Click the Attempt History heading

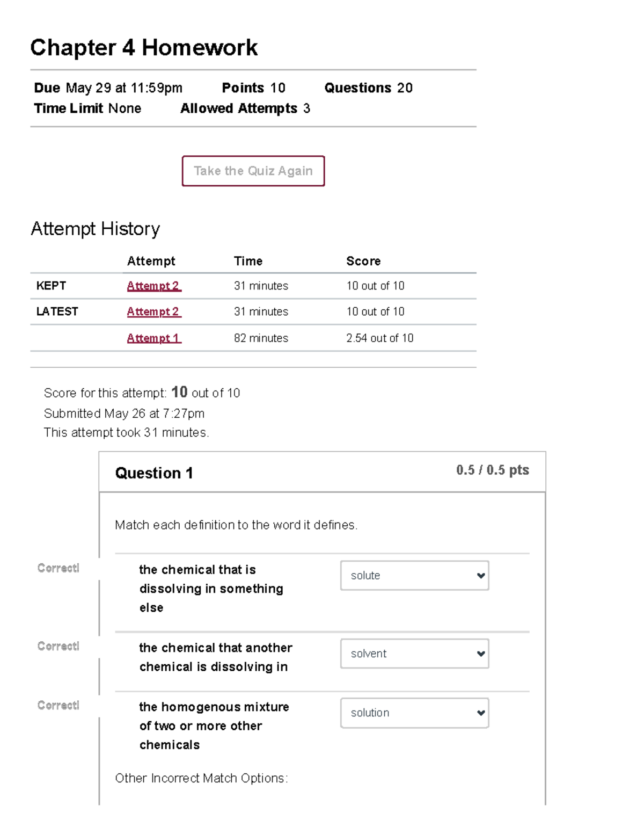point(96,229)
